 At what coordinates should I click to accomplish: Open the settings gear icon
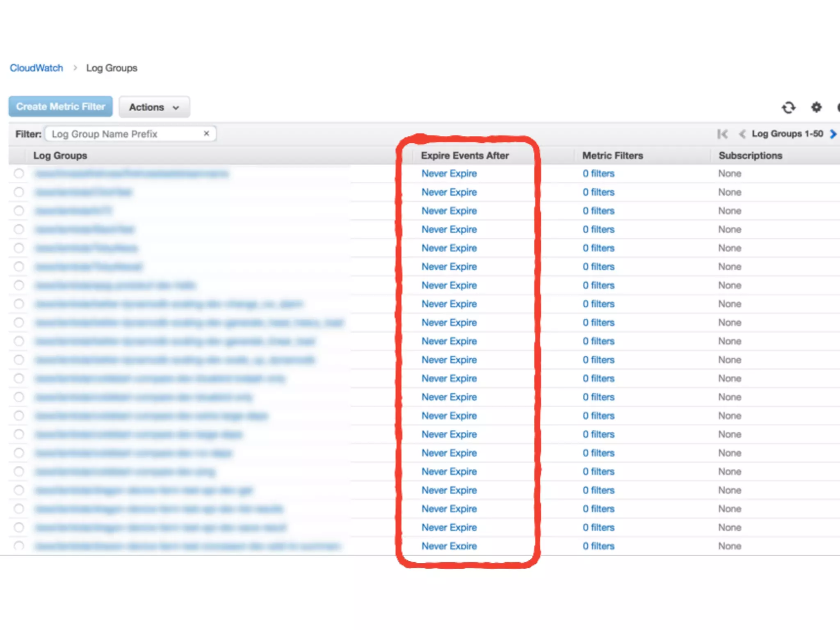pos(816,107)
